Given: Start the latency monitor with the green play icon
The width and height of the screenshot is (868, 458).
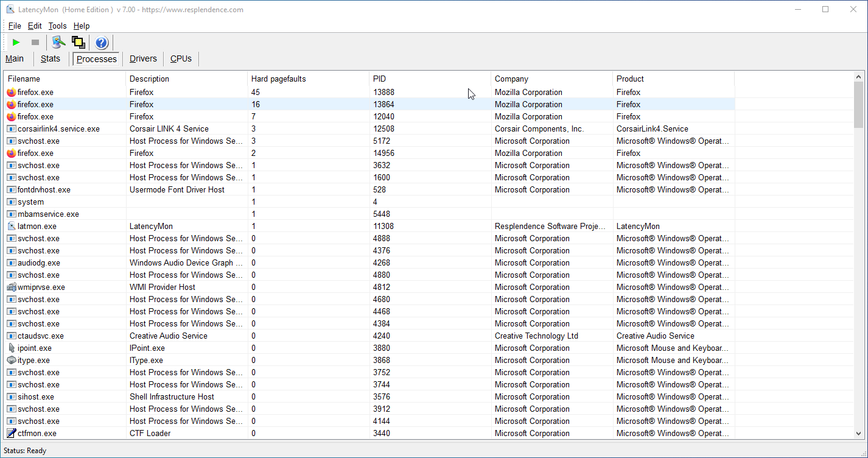Looking at the screenshot, I should pyautogui.click(x=16, y=43).
